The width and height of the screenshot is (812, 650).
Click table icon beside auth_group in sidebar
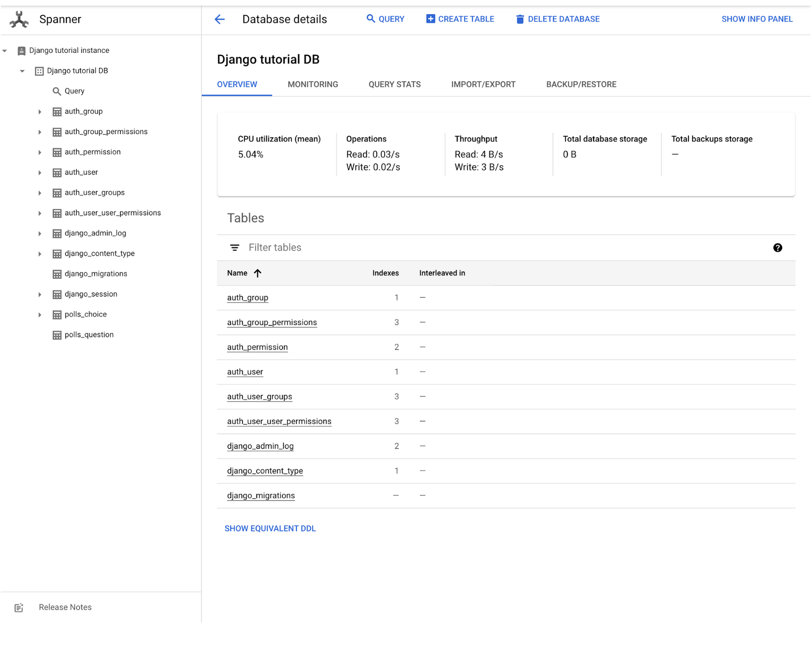[57, 112]
